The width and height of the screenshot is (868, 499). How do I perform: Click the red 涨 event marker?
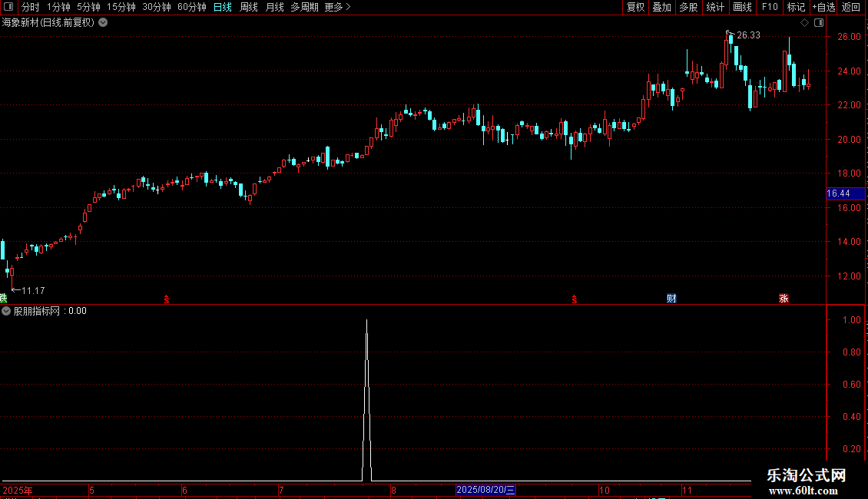tap(784, 299)
